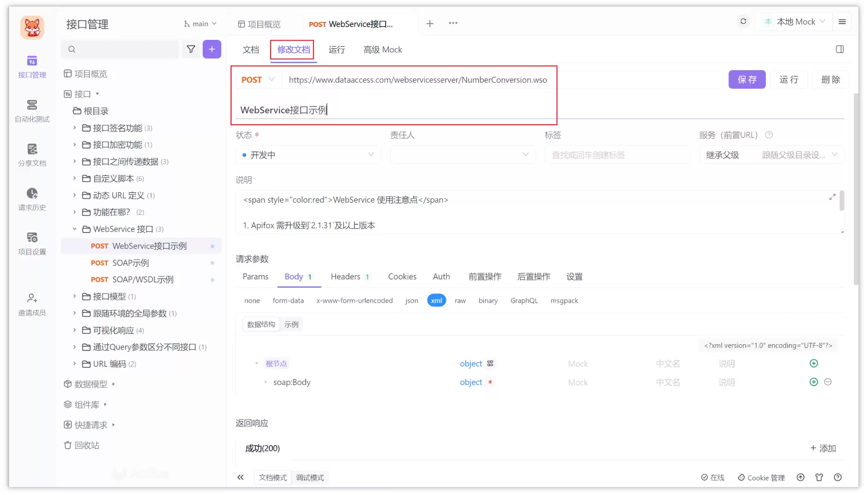Switch body view to 示例
The height and width of the screenshot is (495, 868).
coord(292,324)
